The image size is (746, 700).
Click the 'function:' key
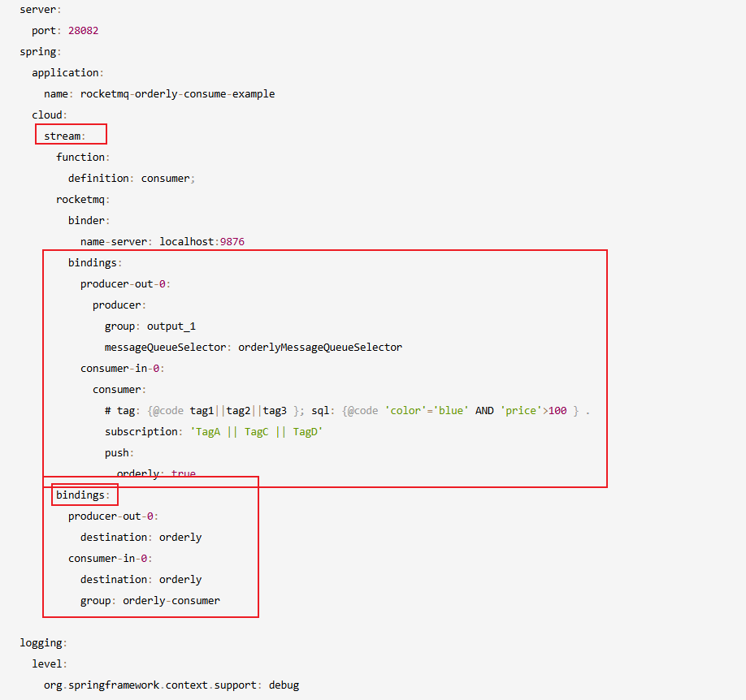83,158
